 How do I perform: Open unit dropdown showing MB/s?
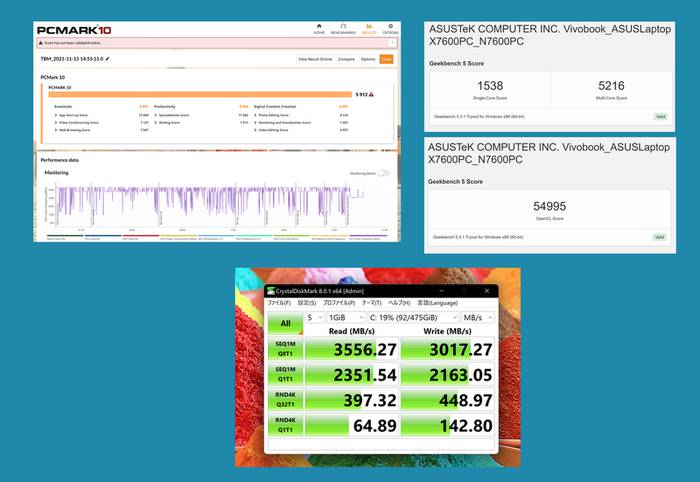478,317
